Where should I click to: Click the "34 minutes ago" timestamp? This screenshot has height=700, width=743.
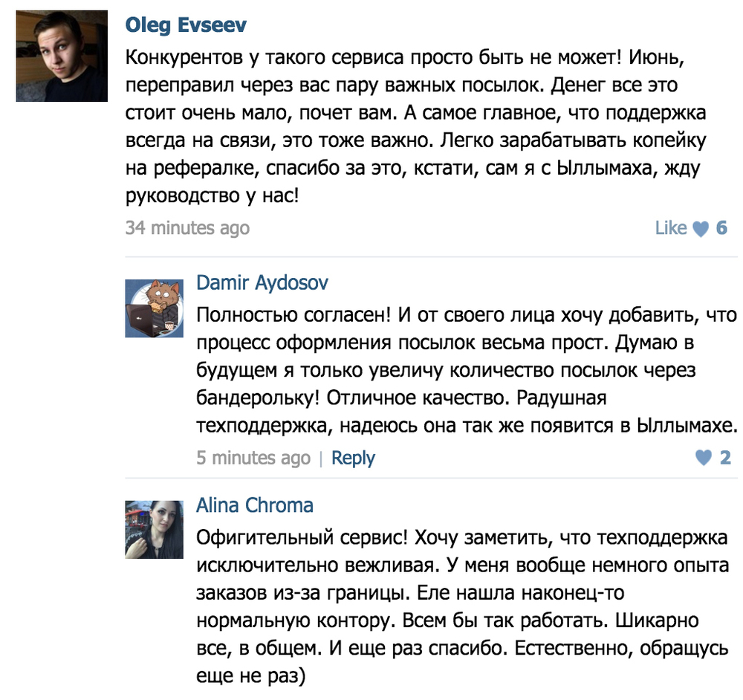187,228
